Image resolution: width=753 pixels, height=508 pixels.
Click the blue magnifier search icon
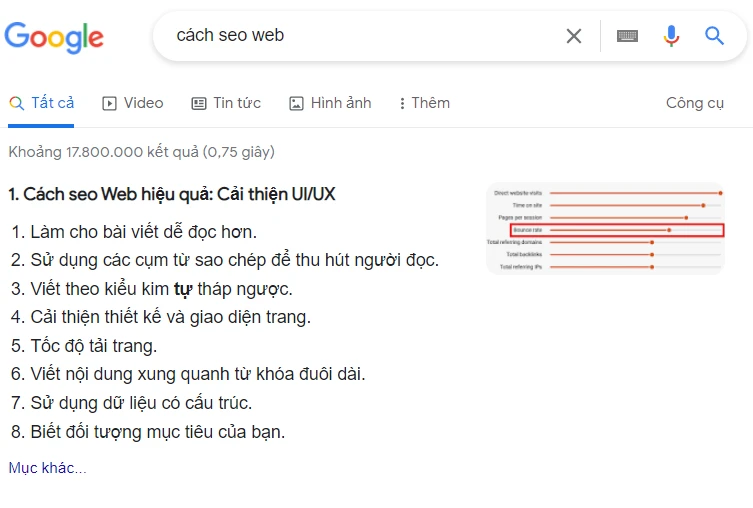(714, 36)
